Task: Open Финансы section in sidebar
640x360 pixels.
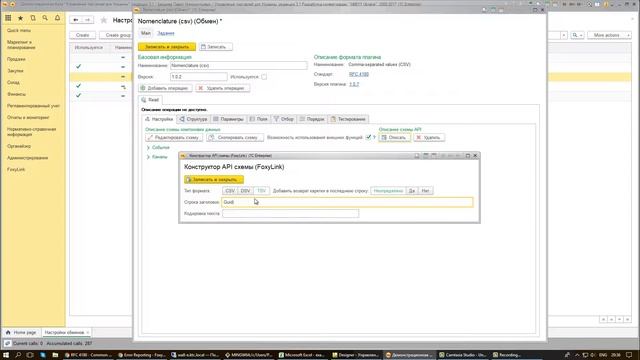Action: pyautogui.click(x=16, y=94)
